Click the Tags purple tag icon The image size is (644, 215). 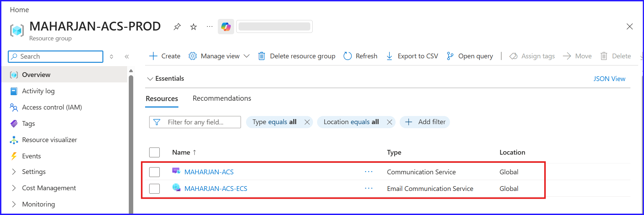[x=14, y=124]
